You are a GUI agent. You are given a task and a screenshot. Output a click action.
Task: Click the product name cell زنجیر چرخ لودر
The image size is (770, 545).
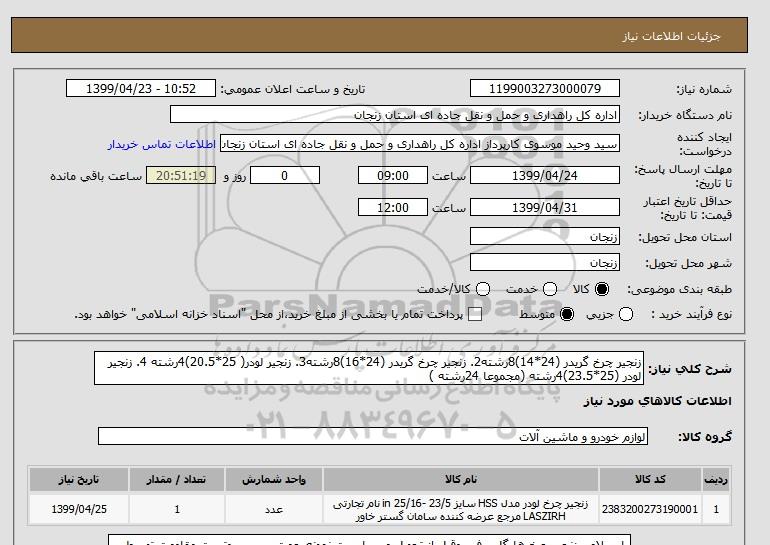461,509
